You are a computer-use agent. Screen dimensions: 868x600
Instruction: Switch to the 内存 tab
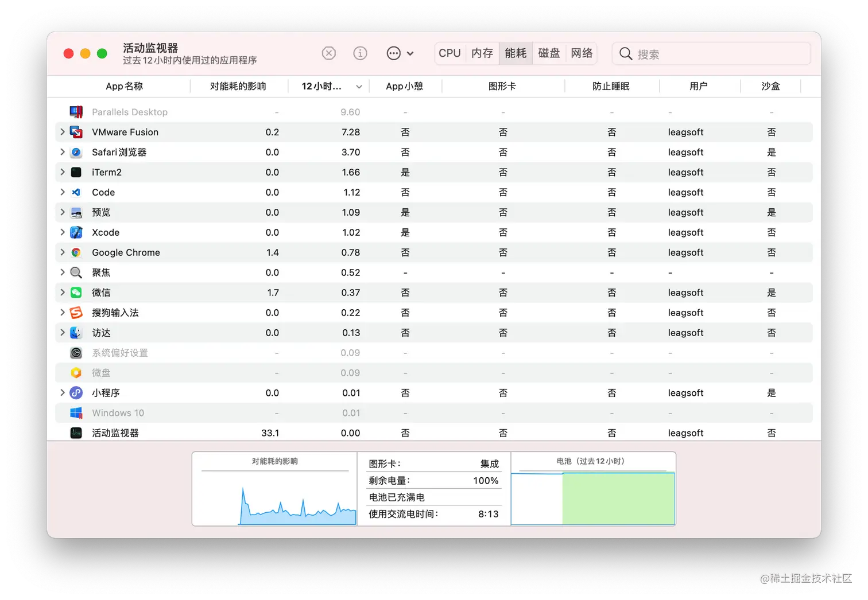tap(482, 53)
